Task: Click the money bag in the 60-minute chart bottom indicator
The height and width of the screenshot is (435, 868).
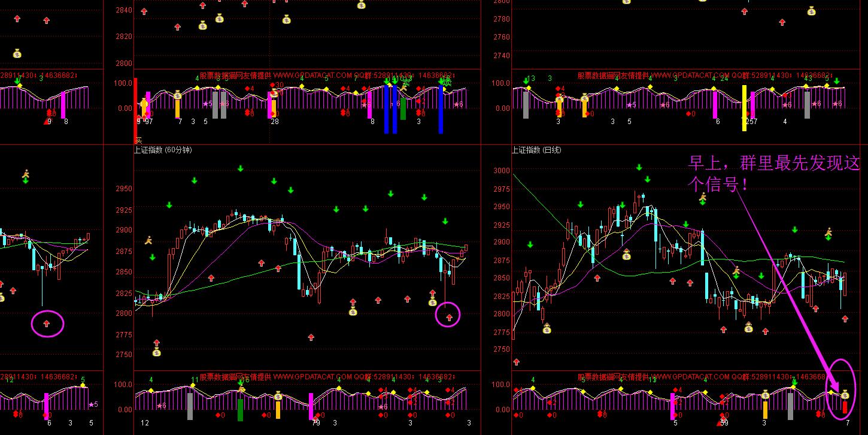Action: point(278,396)
